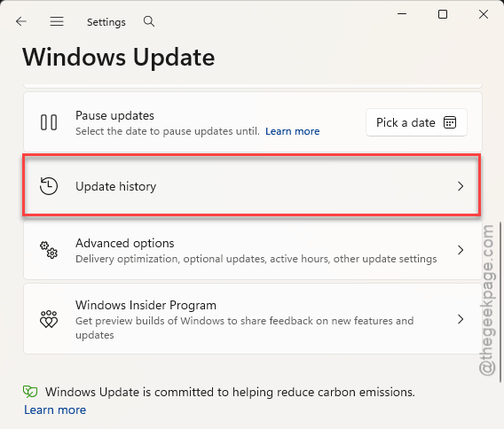The height and width of the screenshot is (429, 504).
Task: Click the search magnifier icon
Action: [x=149, y=21]
